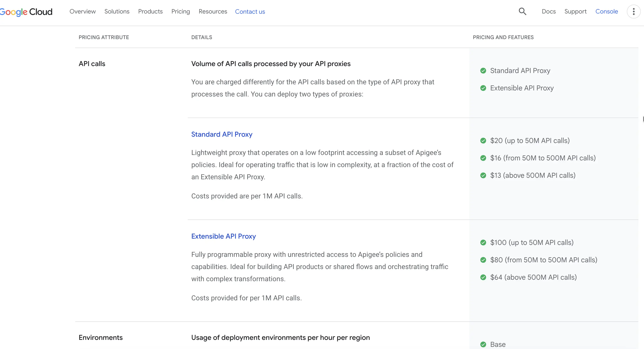Open the search magnifier icon
Viewport: 644px width, 349px height.
click(523, 12)
